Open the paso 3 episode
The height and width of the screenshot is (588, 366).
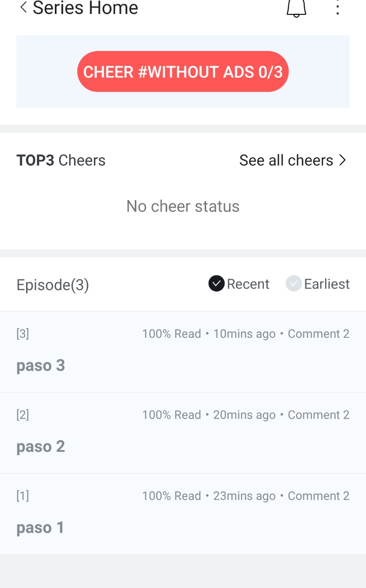click(x=41, y=366)
